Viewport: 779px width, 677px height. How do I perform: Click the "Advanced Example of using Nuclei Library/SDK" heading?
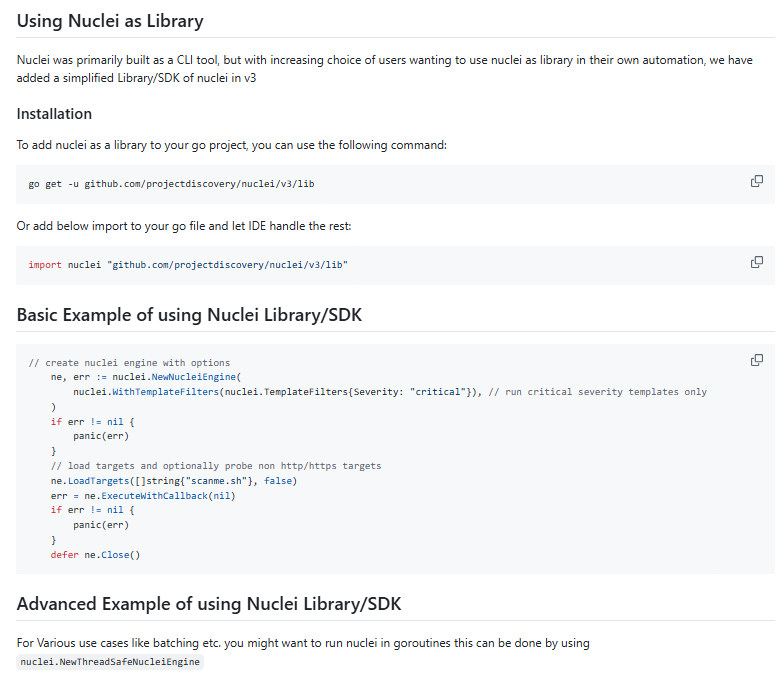coord(209,604)
